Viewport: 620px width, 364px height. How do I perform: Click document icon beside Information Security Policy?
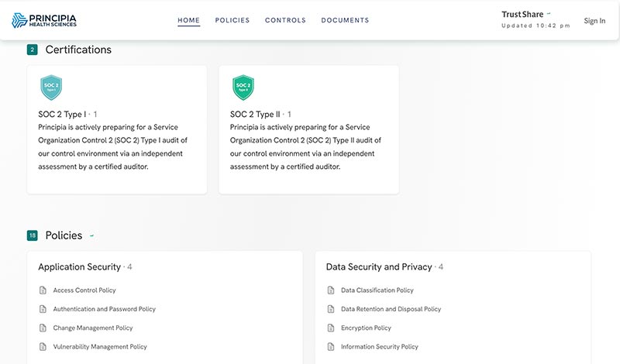tap(331, 347)
